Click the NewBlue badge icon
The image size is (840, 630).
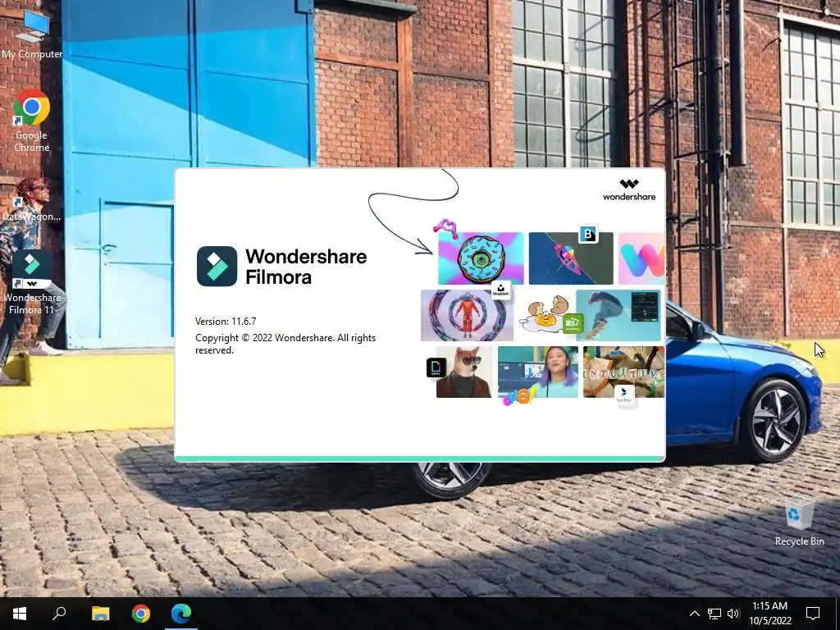624,395
